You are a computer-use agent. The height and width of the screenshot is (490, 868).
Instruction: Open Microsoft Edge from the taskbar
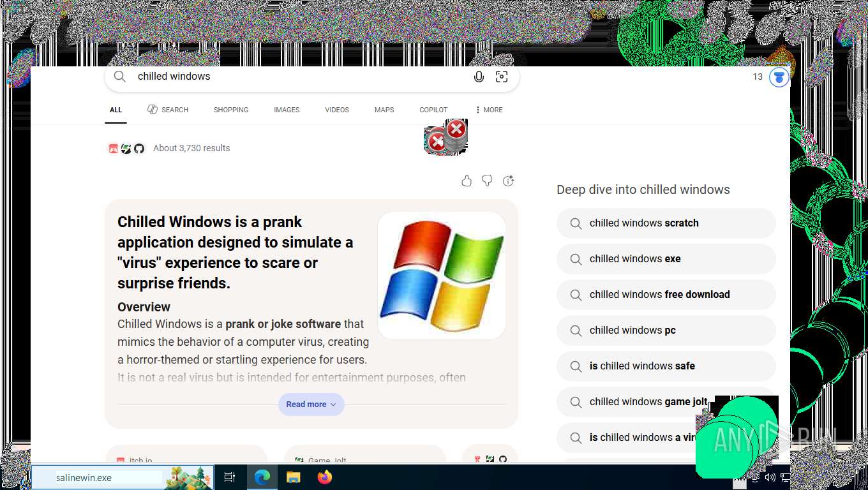262,477
